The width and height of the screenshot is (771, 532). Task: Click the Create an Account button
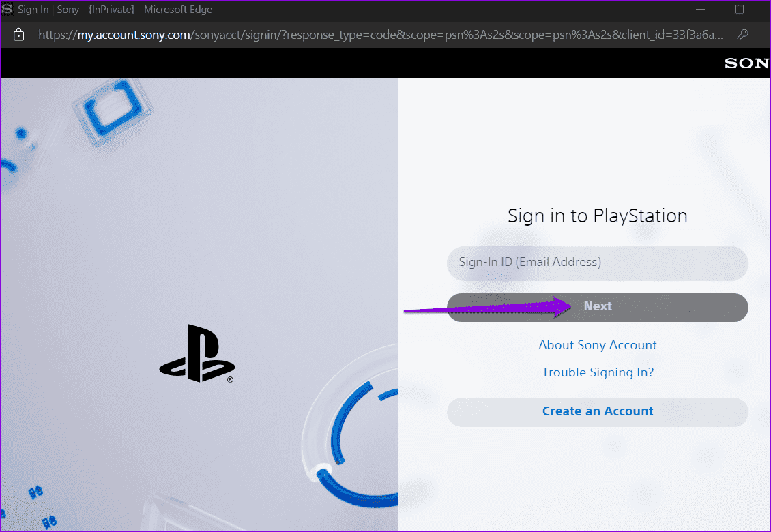point(598,411)
